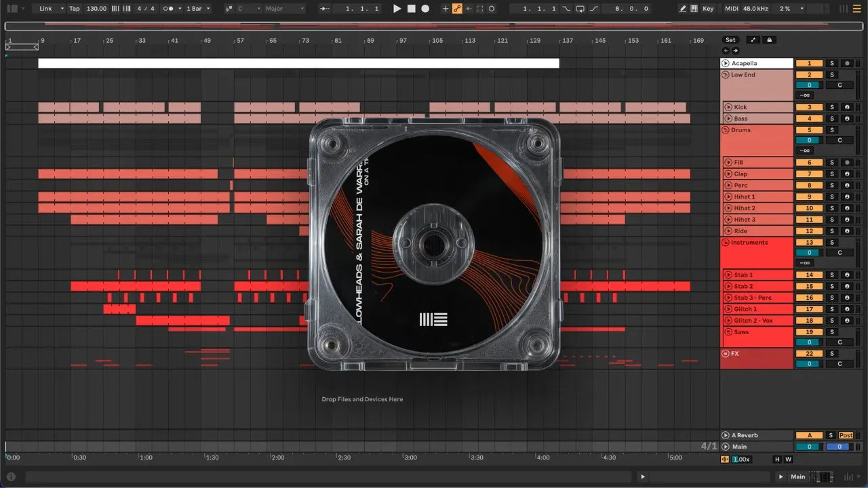
Task: Click the tempo field showing 130.00
Action: point(97,9)
